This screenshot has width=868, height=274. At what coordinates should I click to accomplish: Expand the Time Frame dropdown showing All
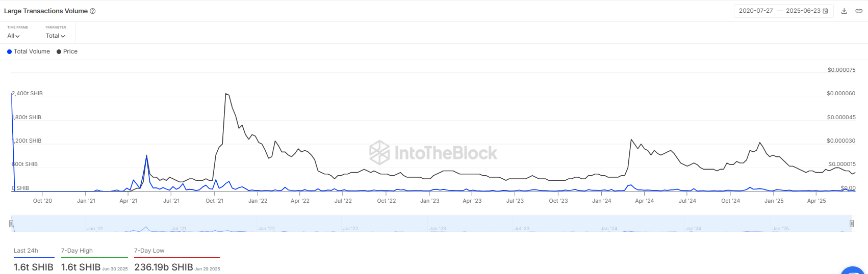pyautogui.click(x=14, y=36)
